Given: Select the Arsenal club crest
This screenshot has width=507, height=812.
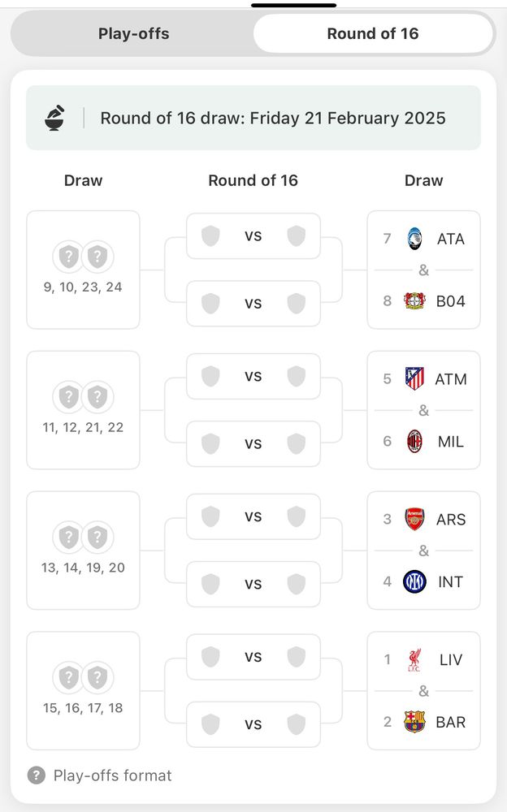Looking at the screenshot, I should (x=414, y=519).
